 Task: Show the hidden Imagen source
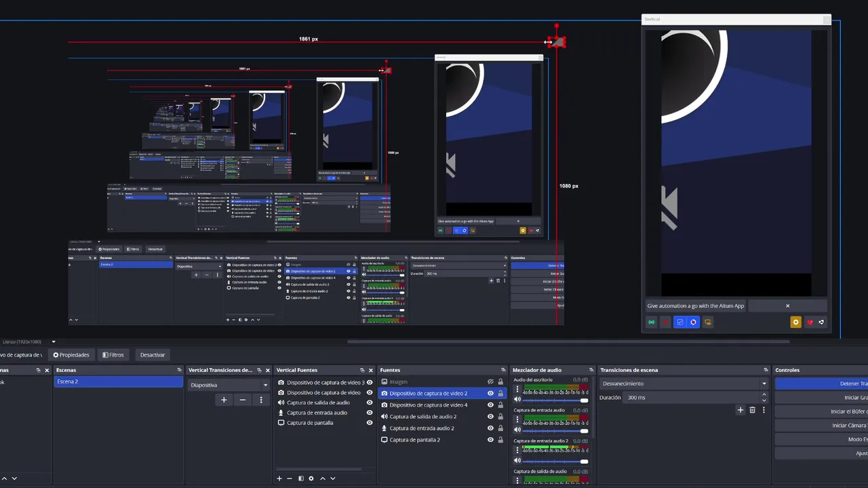(490, 382)
